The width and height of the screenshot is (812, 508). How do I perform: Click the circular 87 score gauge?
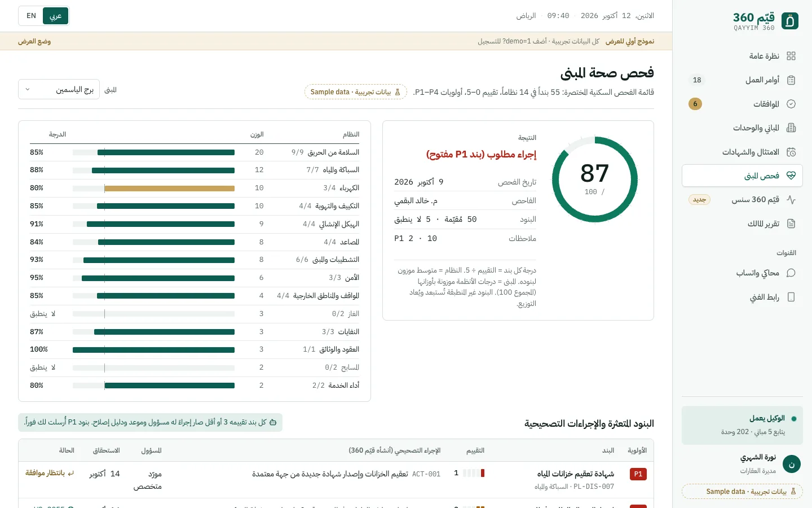click(595, 180)
